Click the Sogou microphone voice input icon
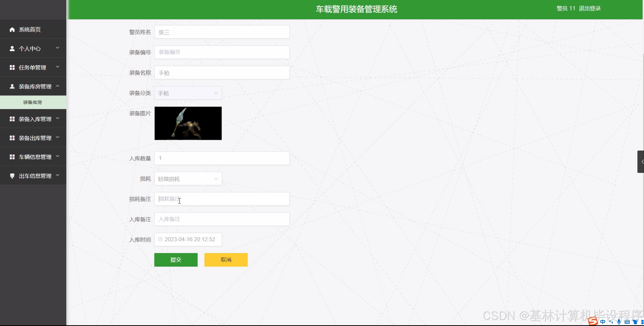644x326 pixels. (x=619, y=322)
